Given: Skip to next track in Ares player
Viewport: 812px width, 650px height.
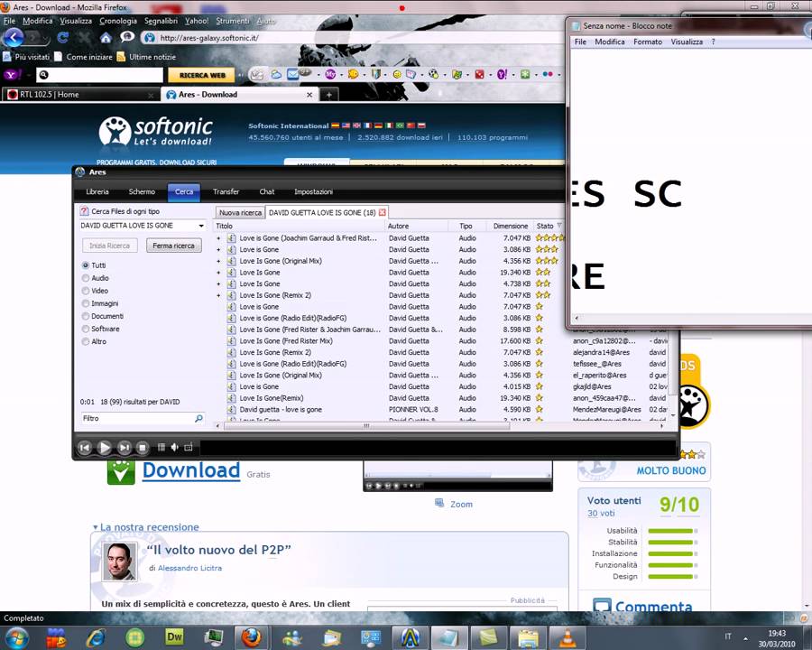Looking at the screenshot, I should coord(124,448).
